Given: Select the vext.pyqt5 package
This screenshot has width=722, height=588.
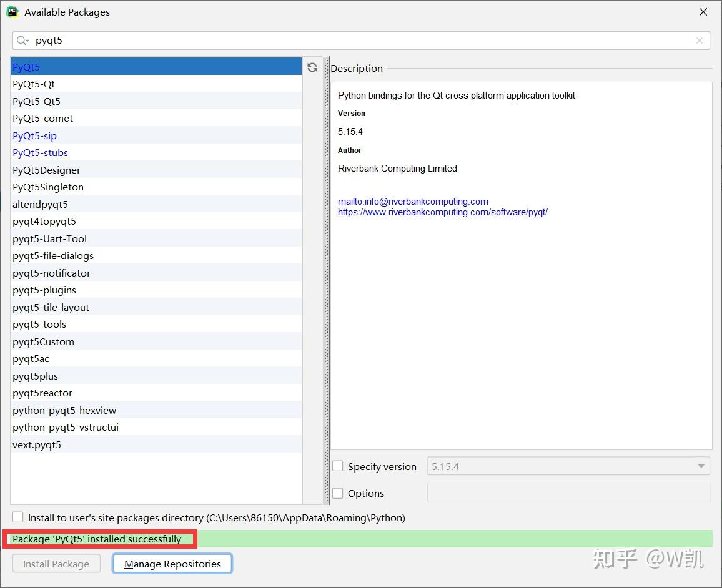Looking at the screenshot, I should click(x=156, y=444).
